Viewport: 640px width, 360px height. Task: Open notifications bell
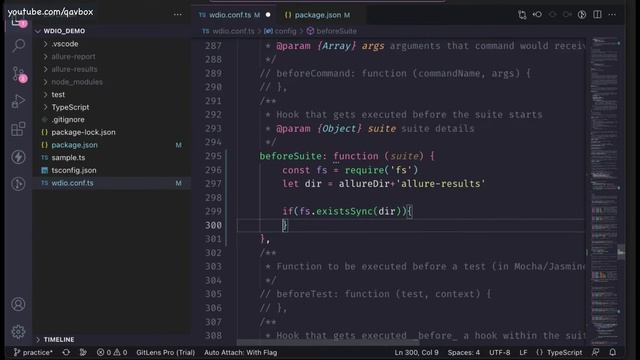pyautogui.click(x=613, y=352)
